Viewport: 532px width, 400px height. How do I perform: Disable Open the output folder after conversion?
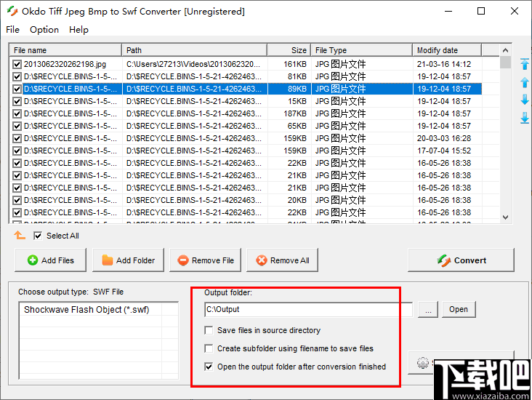pos(209,367)
